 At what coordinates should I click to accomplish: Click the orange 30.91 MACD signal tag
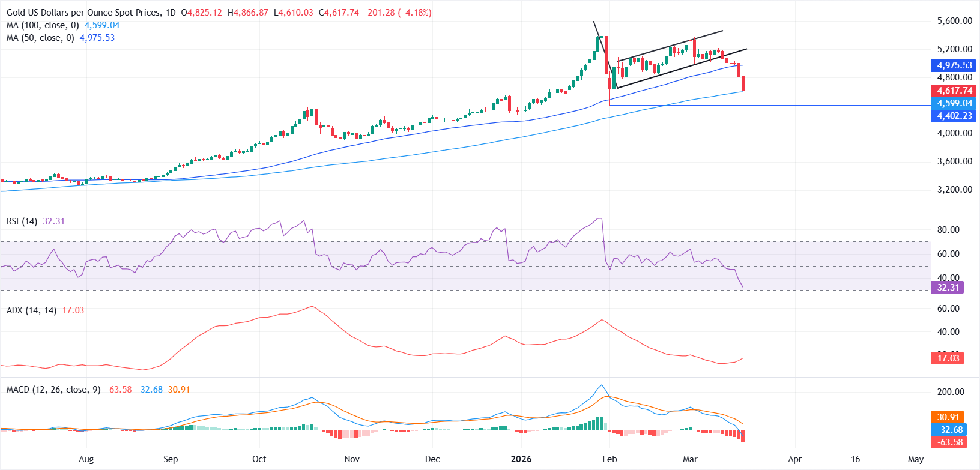point(948,417)
